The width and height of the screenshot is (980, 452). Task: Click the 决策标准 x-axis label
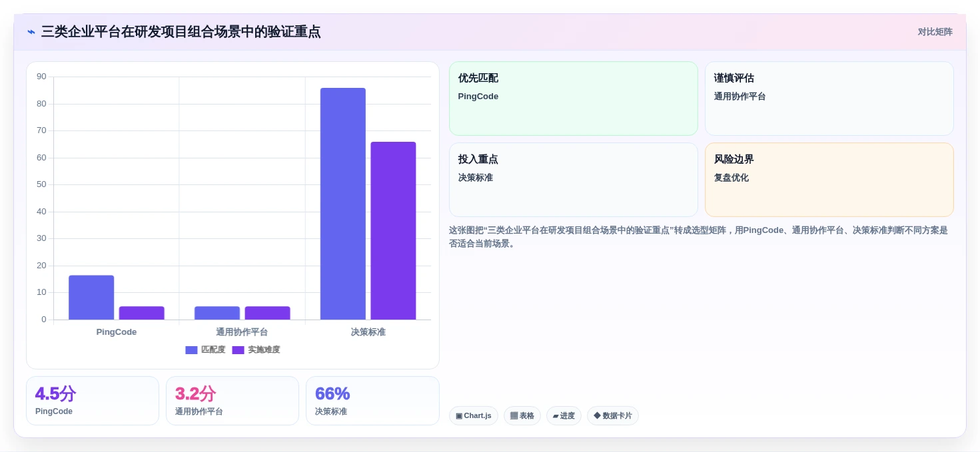click(x=368, y=332)
